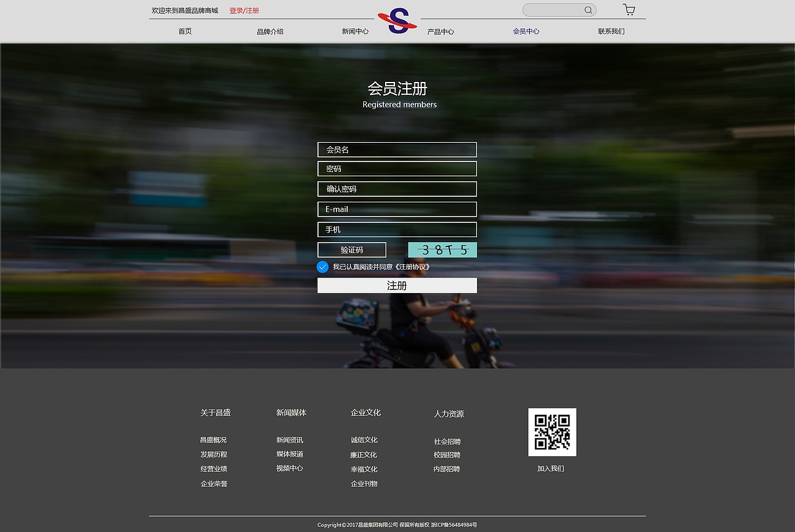Click the 注册 submit button
This screenshot has width=795, height=532.
(397, 286)
